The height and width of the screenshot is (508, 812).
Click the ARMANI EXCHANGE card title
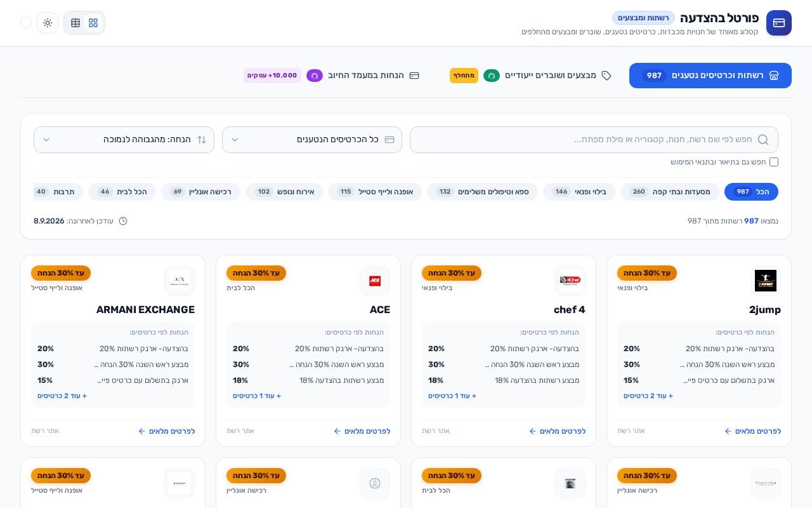pos(145,310)
